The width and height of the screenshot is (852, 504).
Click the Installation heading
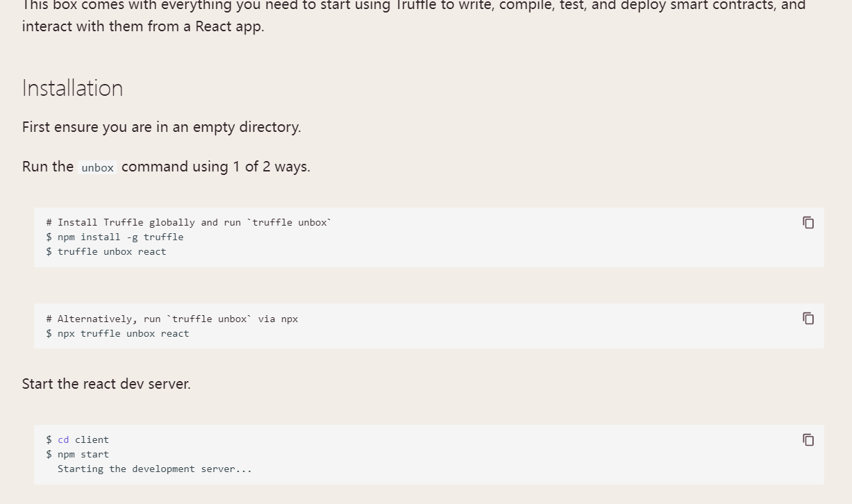click(72, 88)
